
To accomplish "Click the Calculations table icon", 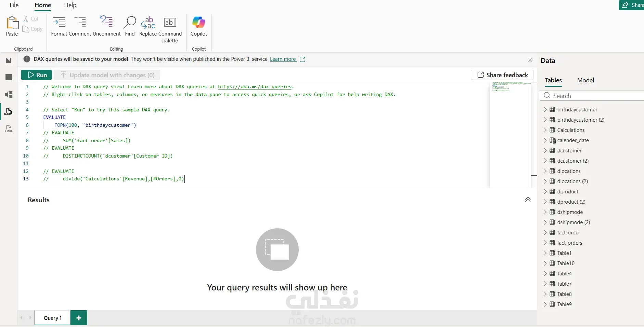I will tap(552, 130).
